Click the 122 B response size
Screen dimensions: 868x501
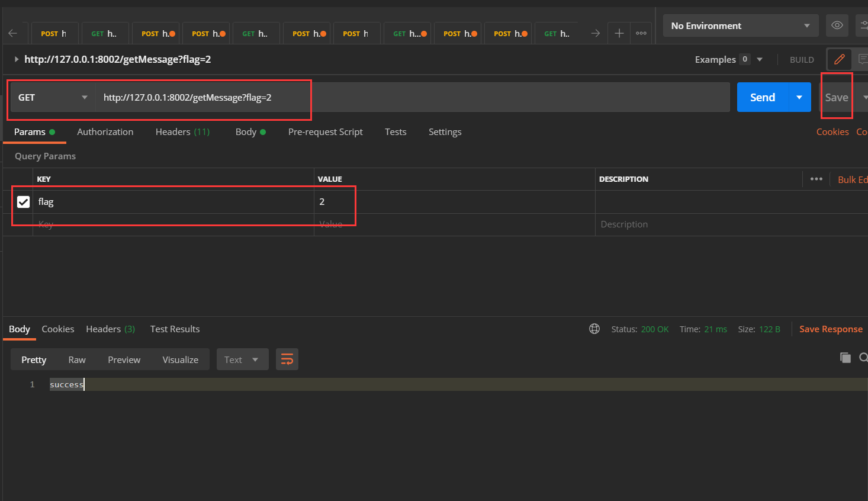tap(770, 329)
